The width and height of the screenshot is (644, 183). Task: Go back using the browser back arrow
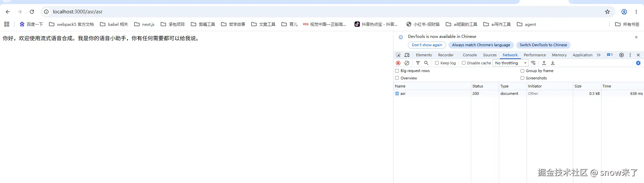point(8,12)
